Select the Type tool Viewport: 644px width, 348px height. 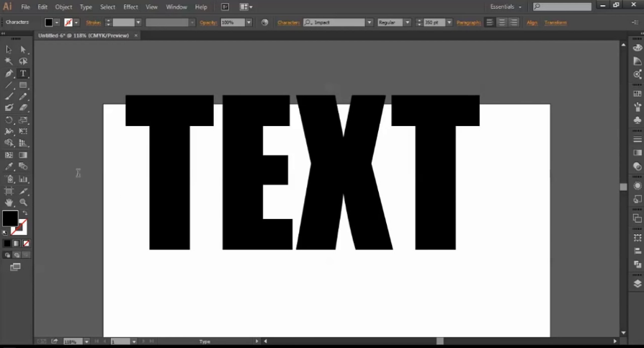[23, 73]
